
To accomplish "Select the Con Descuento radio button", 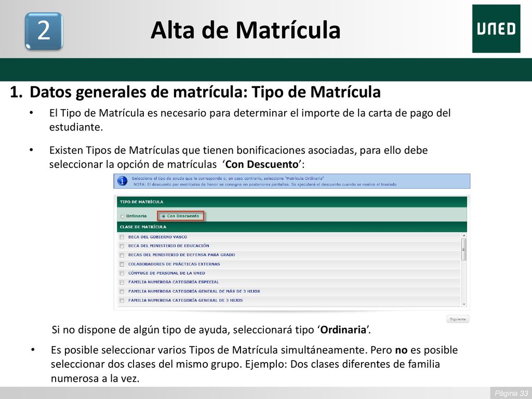I will [164, 216].
